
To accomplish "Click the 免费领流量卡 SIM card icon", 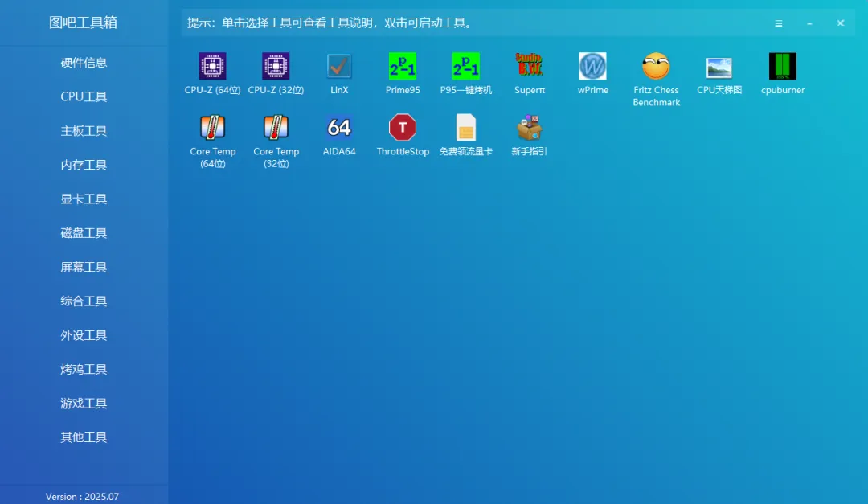I will (465, 127).
